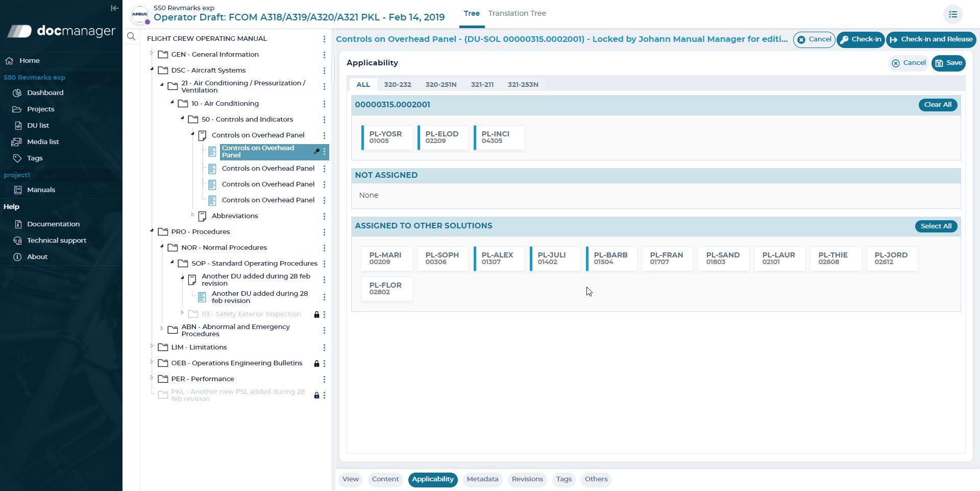Open Projects from the sidebar

(x=40, y=109)
